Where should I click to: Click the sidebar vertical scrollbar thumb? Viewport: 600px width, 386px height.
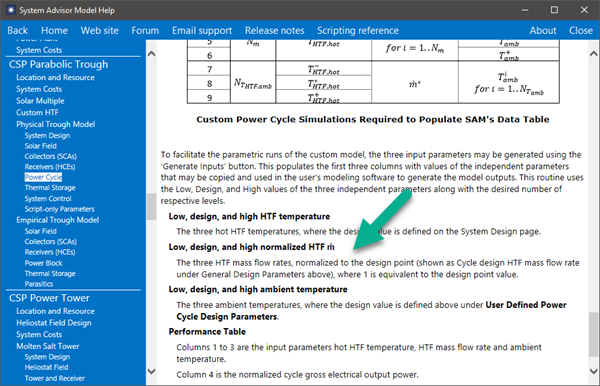152,207
